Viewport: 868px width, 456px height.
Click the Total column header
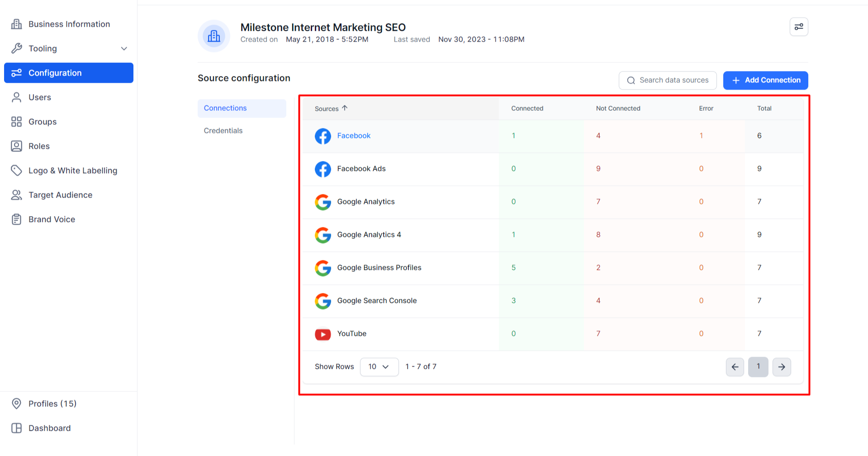764,108
